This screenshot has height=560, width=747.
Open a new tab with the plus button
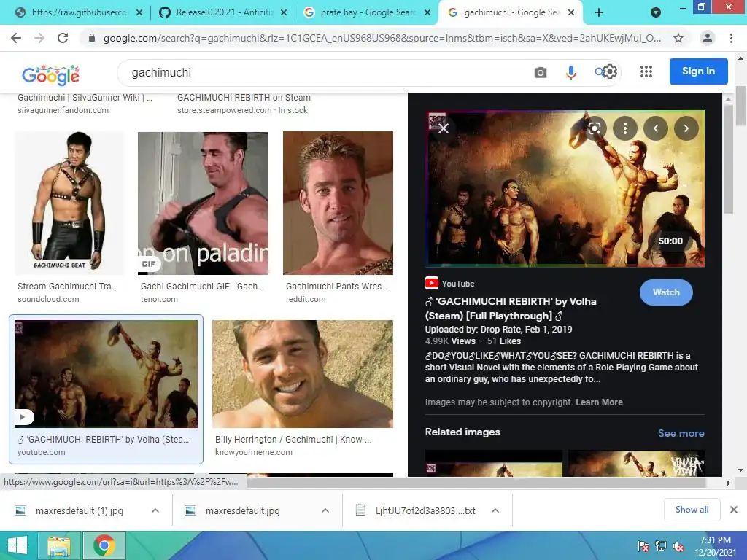pos(599,13)
